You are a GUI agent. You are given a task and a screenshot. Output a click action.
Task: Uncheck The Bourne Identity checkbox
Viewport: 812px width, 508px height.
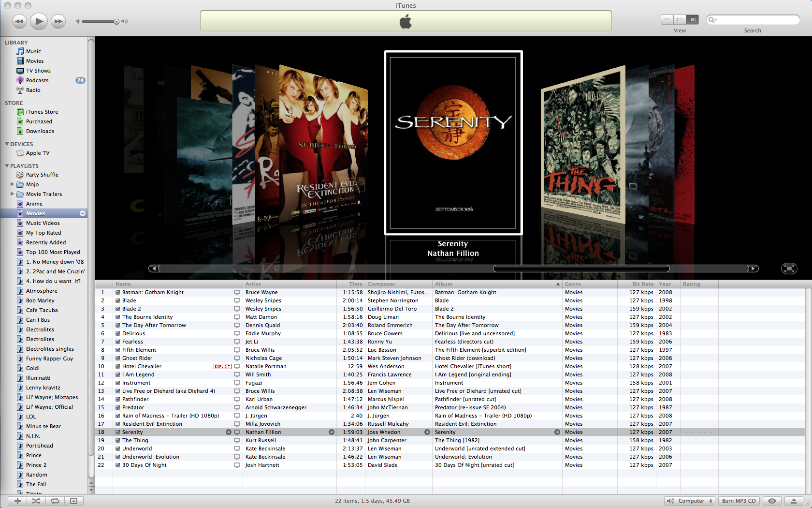117,317
